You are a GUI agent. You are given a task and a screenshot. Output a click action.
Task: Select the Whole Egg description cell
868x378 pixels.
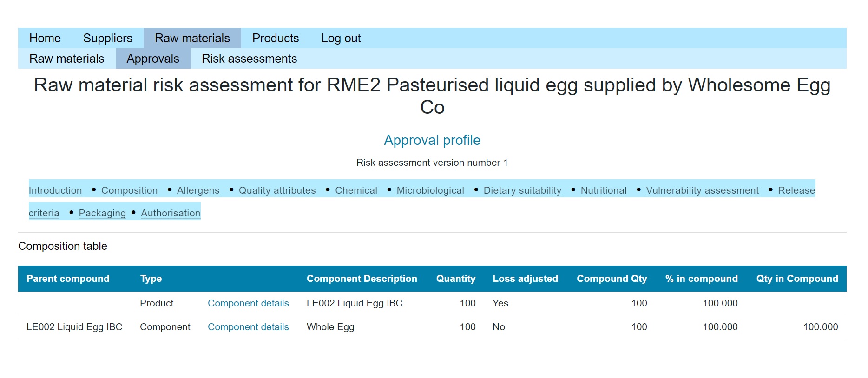click(x=330, y=327)
